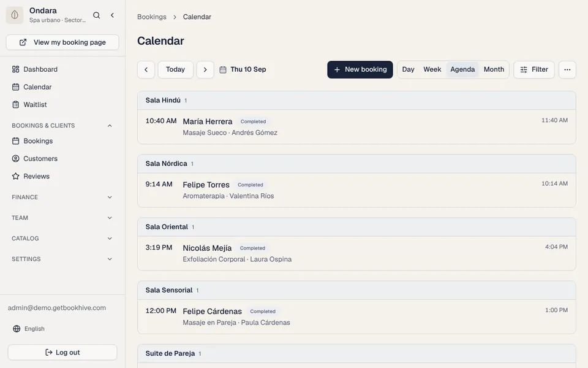The height and width of the screenshot is (368, 588).
Task: Click the Suite de Pareja group header
Action: point(356,353)
